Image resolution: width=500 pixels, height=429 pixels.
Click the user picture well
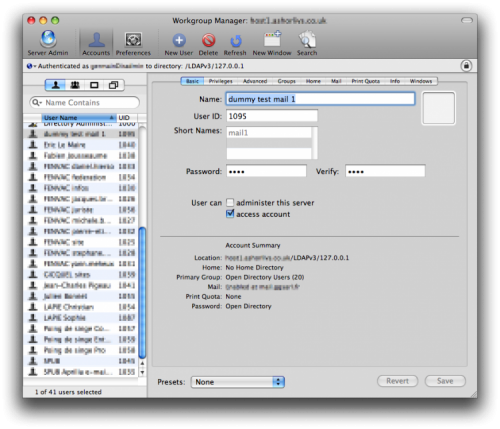438,108
